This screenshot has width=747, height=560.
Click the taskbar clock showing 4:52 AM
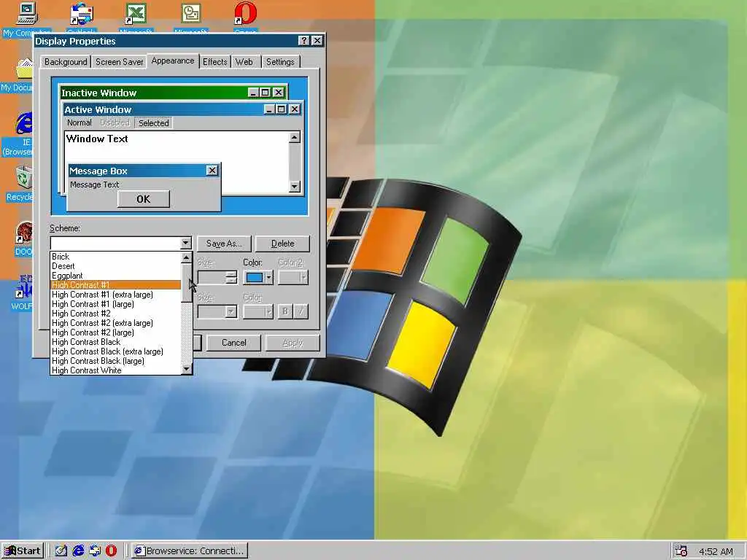(x=716, y=551)
